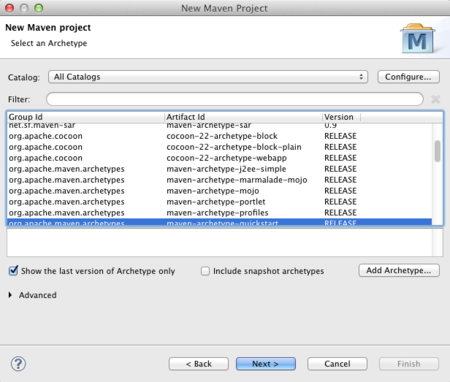Expand the Advanced section
Viewport: 450px width, 382px height.
(x=10, y=295)
